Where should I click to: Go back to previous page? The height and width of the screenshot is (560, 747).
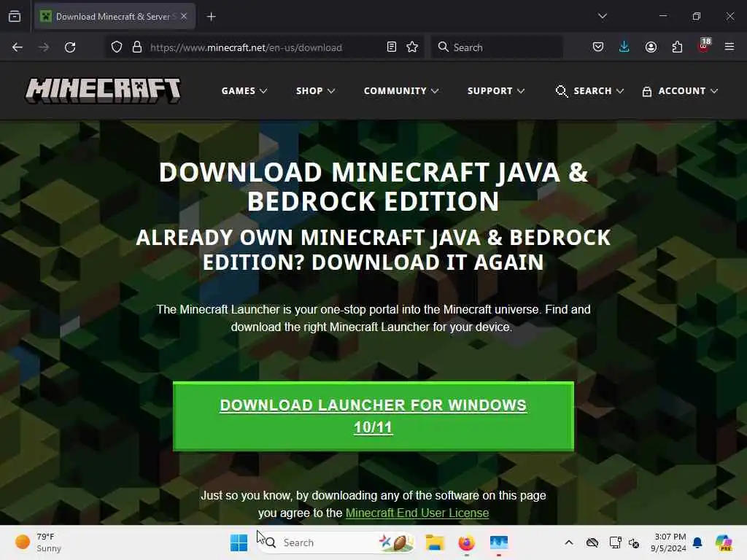click(18, 47)
